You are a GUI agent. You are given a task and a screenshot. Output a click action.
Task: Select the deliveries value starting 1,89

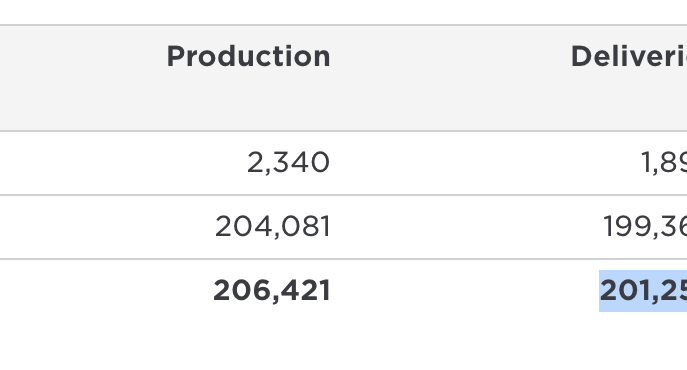click(x=664, y=163)
